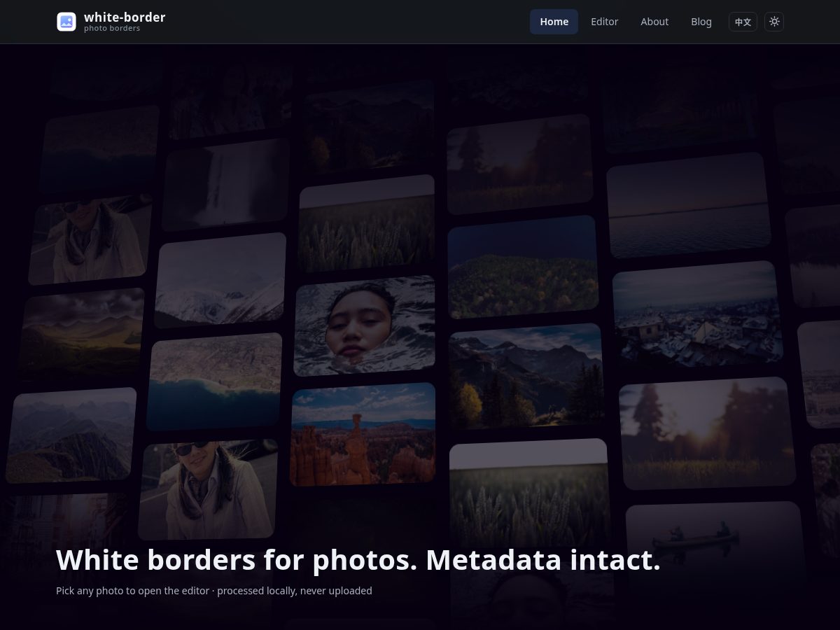Screen dimensions: 840x630
Task: Select the coastal aerial shoreline photo
Action: [x=215, y=381]
